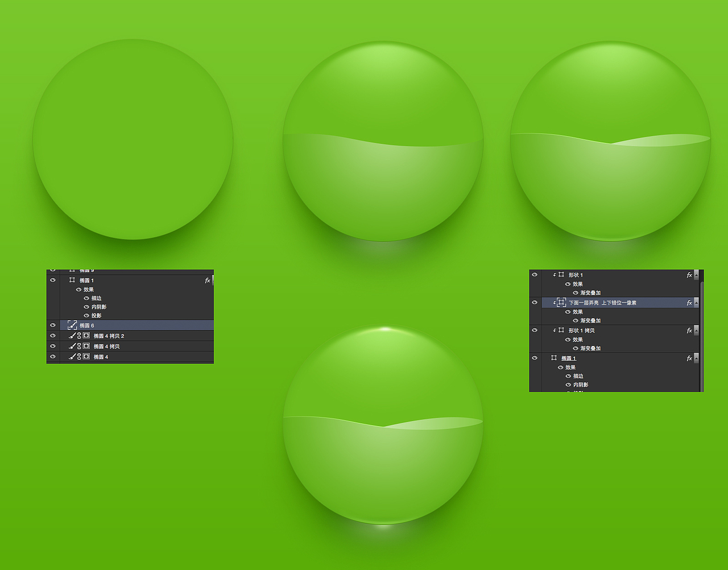This screenshot has width=728, height=570.
Task: Select the layer mask thumbnail of 椭圆 4
Action: 86,356
